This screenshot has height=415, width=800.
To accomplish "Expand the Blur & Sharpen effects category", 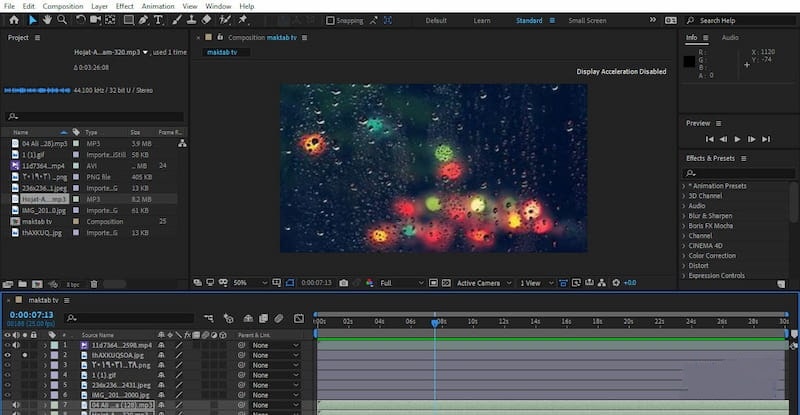I will click(711, 215).
